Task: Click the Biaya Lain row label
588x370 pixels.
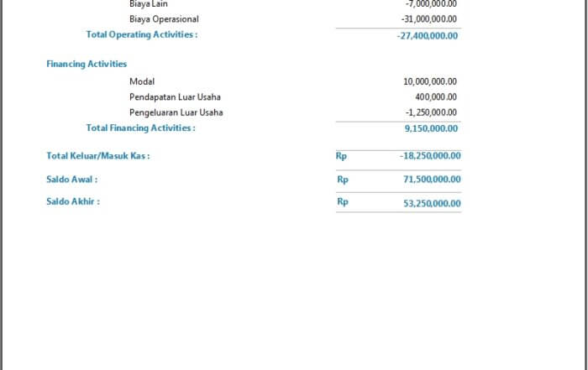Action: [x=149, y=3]
